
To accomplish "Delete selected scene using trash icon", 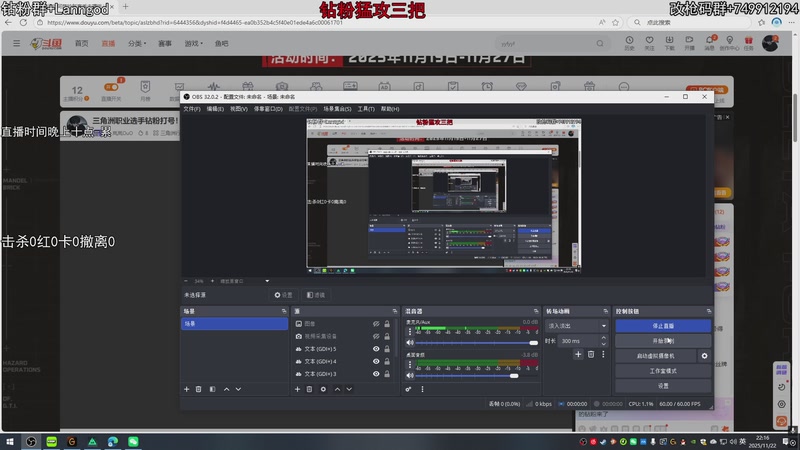I will 198,389.
